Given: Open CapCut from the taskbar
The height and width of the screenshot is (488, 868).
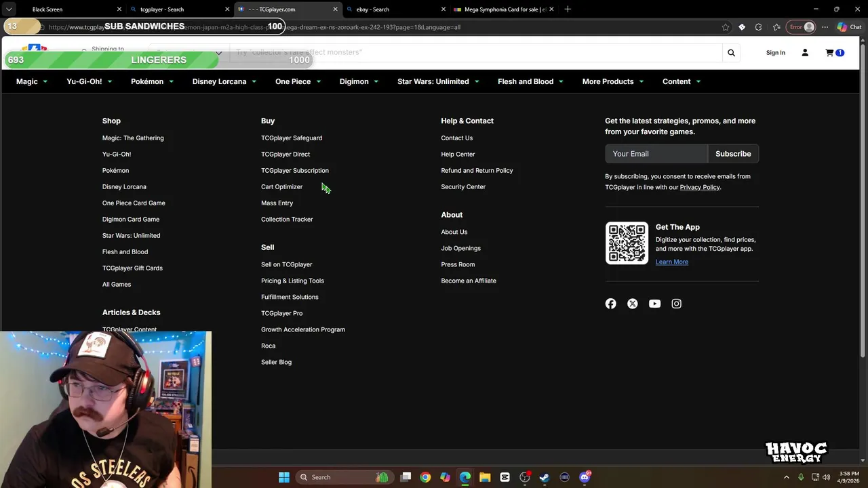Looking at the screenshot, I should coord(505,477).
